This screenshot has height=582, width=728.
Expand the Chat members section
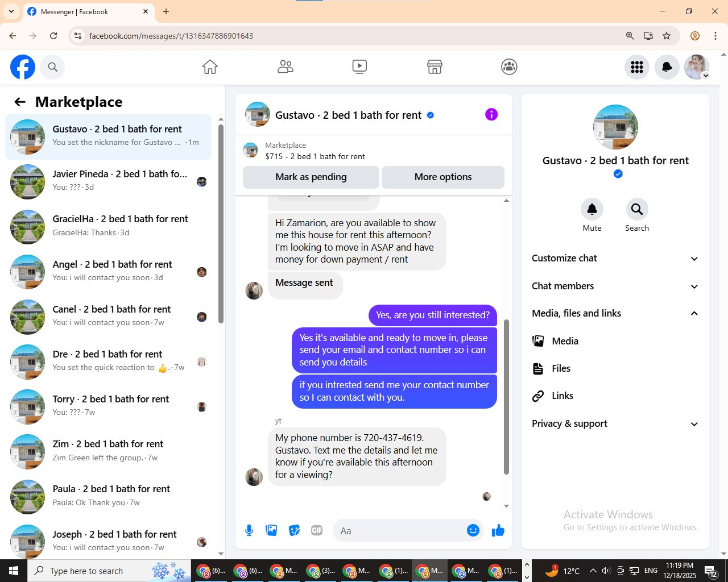(615, 286)
